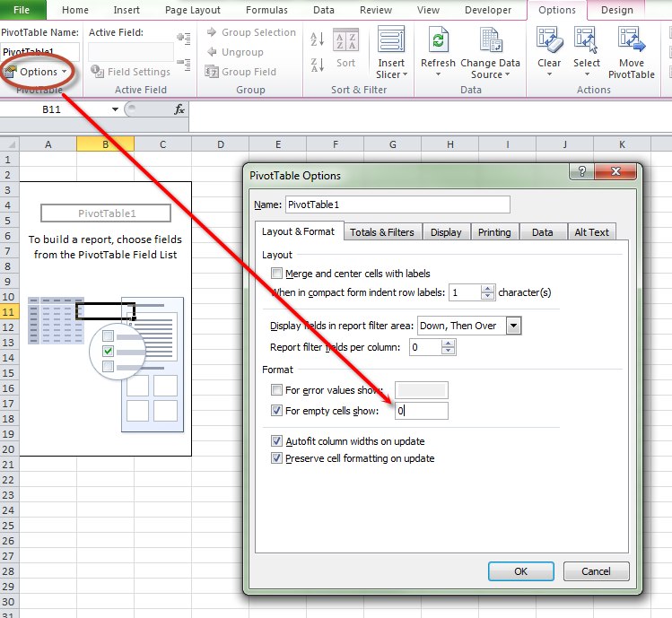The width and height of the screenshot is (672, 618).
Task: Open the Page Layout ribbon tab
Action: click(x=192, y=10)
